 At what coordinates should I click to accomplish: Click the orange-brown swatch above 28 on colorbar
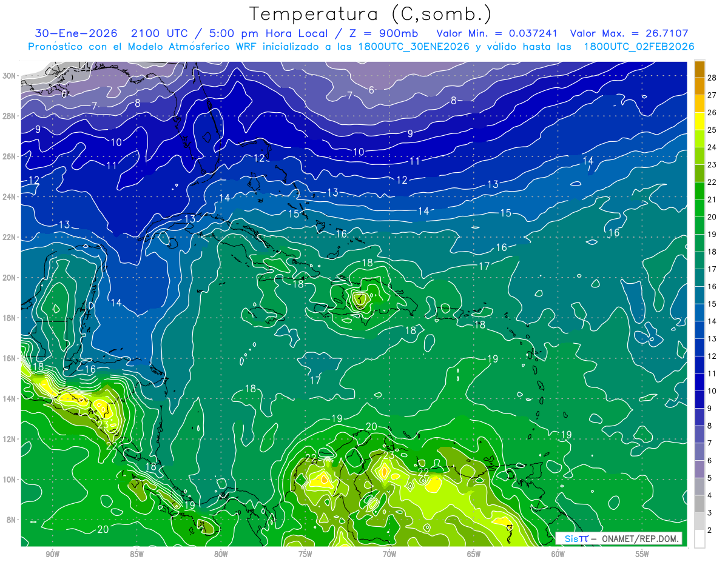(x=699, y=69)
